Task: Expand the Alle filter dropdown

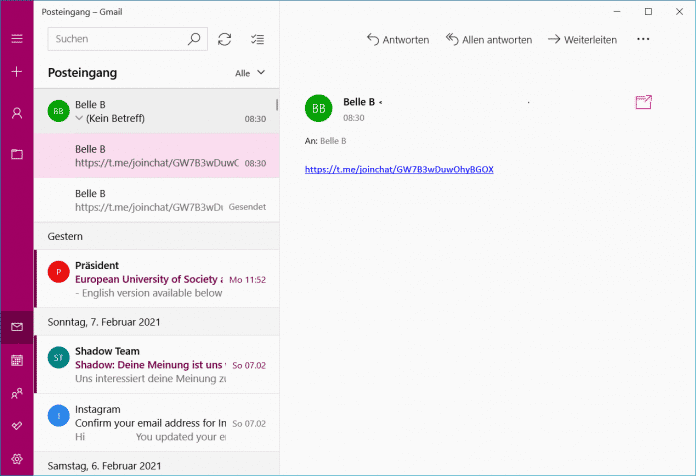Action: coord(250,73)
